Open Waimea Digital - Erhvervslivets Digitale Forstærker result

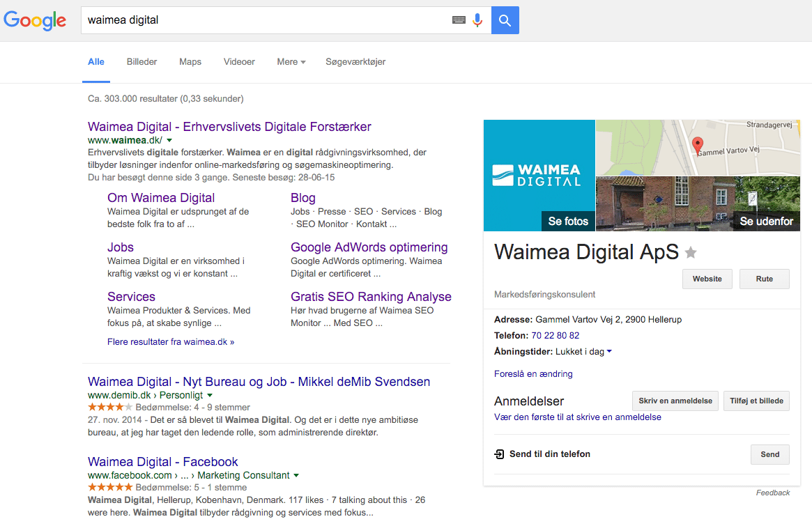click(x=229, y=127)
